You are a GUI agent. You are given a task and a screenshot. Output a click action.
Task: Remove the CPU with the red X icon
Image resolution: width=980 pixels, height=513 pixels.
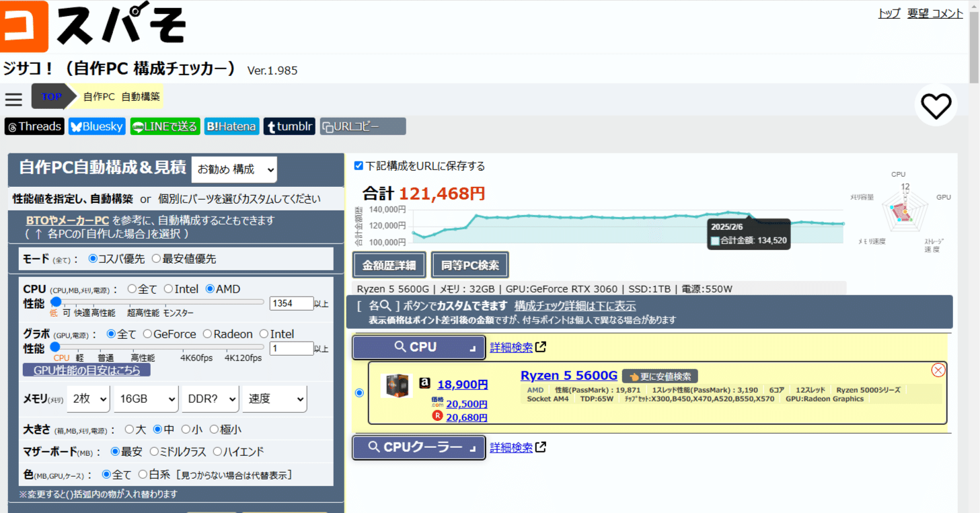938,370
